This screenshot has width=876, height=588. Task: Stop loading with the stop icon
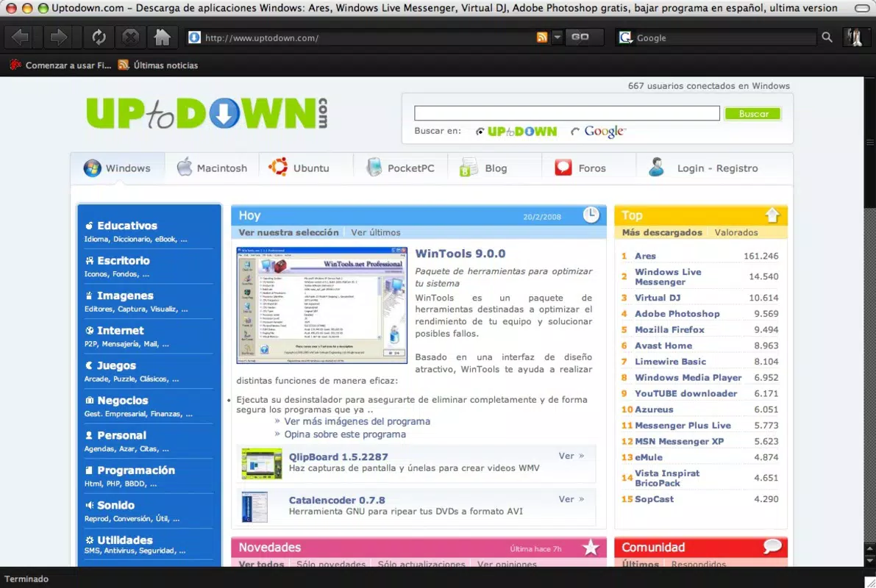coord(130,37)
